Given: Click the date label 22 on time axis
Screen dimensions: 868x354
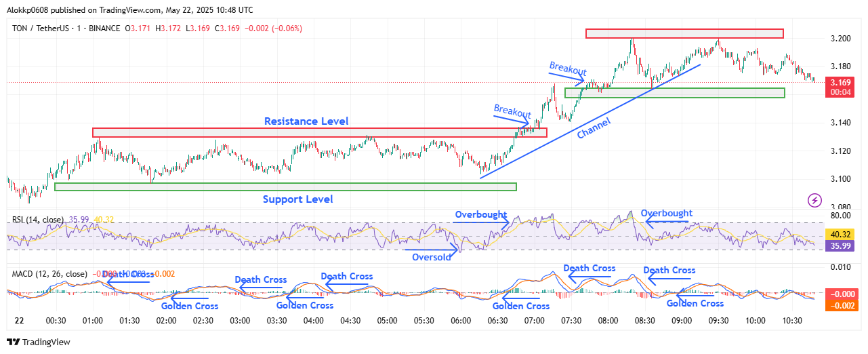Looking at the screenshot, I should (19, 320).
